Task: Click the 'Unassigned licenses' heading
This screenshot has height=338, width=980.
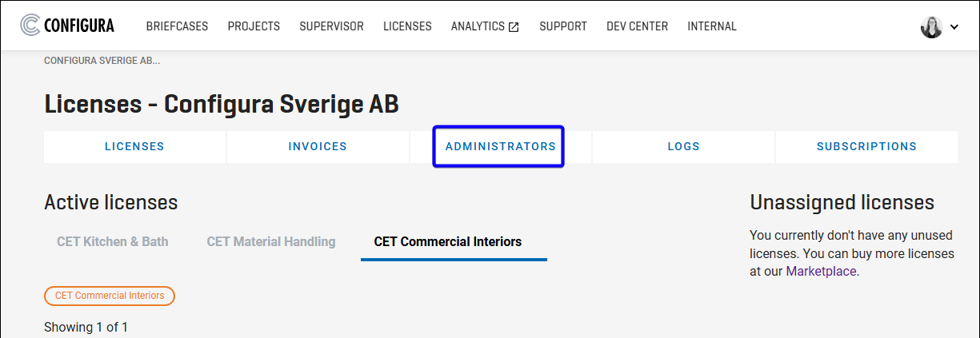Action: click(x=842, y=202)
